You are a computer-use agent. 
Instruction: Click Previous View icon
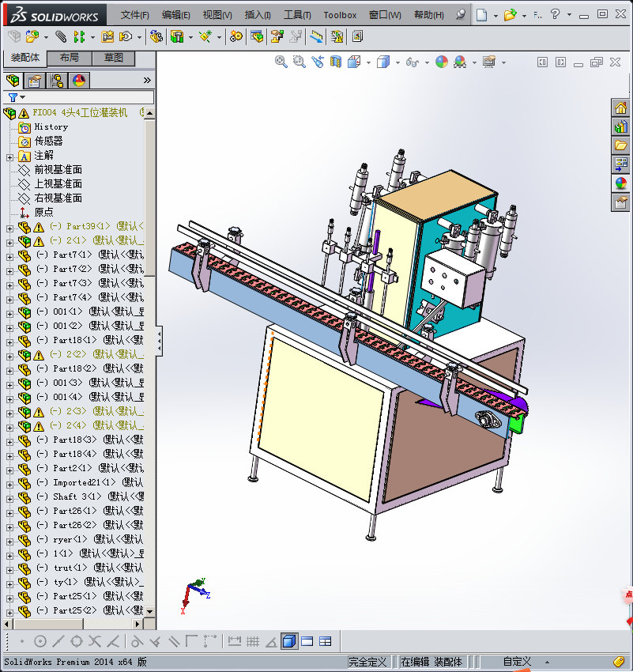click(318, 62)
